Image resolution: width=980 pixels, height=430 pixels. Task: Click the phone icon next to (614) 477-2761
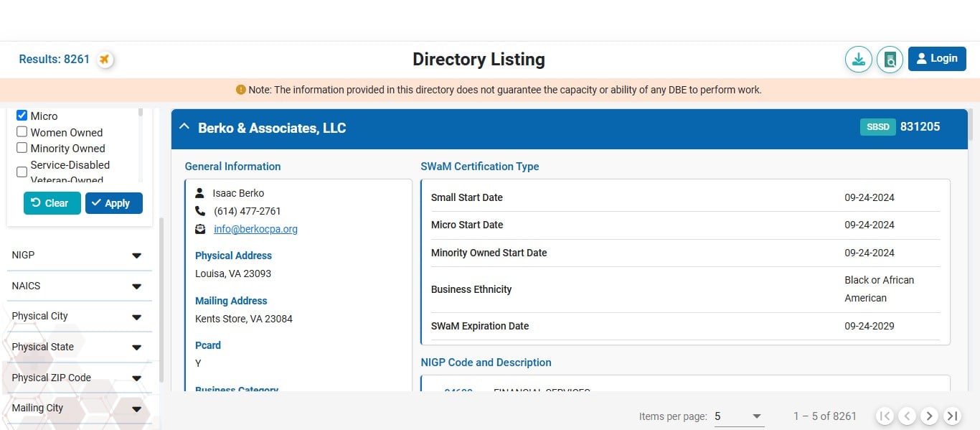[x=200, y=211]
